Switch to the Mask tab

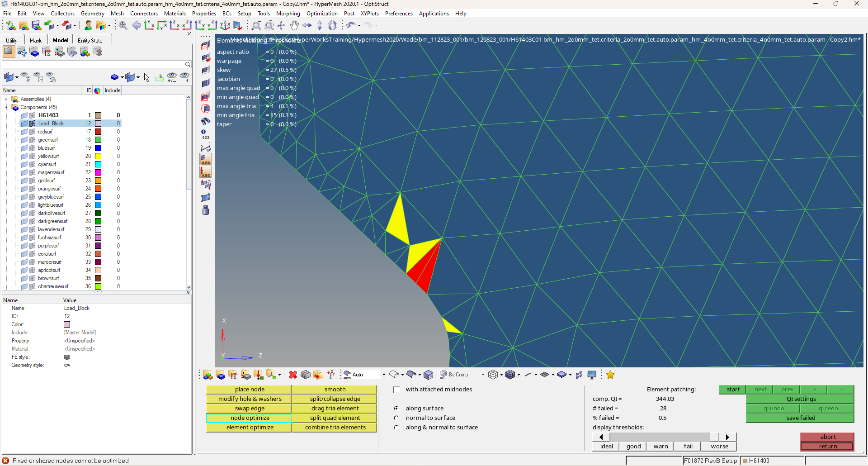[35, 40]
